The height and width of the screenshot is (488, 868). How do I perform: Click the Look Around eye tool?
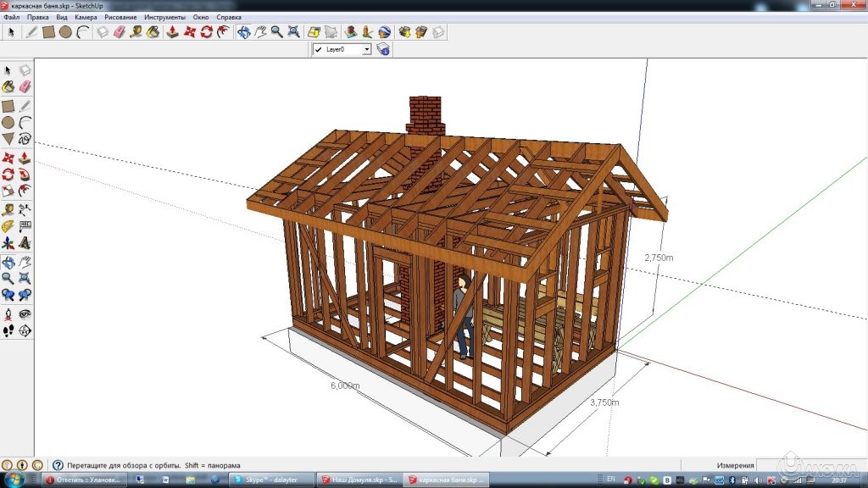click(x=25, y=313)
